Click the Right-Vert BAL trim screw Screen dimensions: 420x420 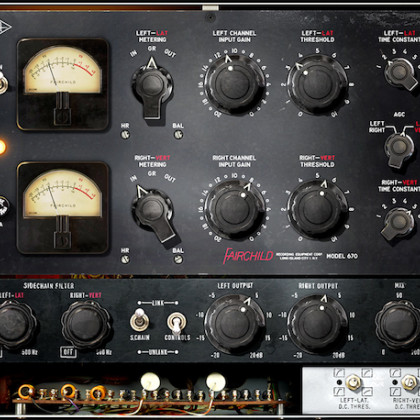pos(178,259)
